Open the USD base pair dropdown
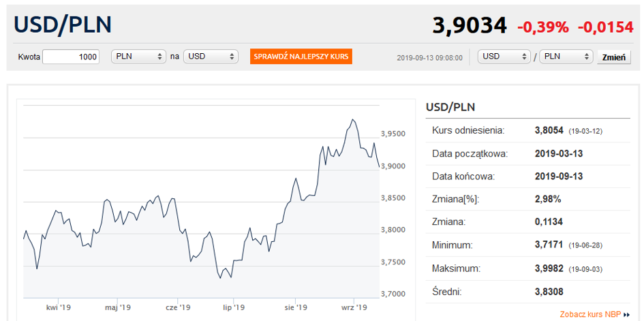Screen dimensions: 644x321 pos(505,57)
